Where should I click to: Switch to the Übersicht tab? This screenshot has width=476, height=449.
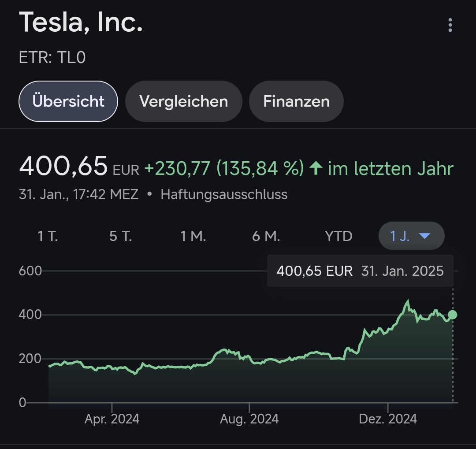(x=68, y=101)
